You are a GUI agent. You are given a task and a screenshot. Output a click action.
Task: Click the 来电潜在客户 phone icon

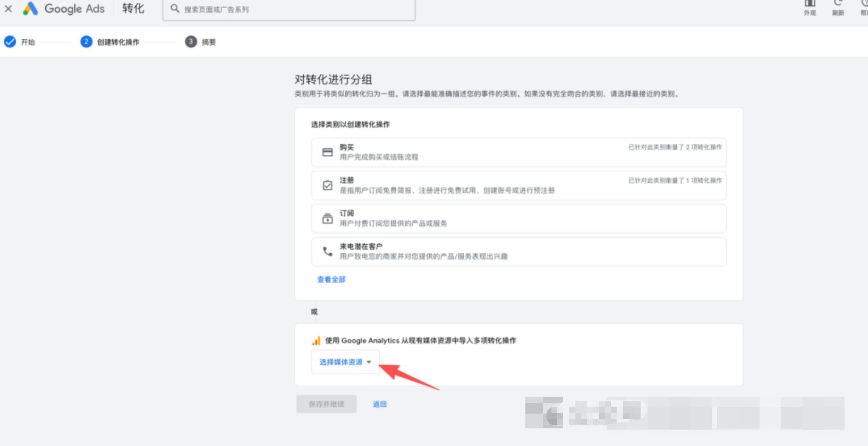click(328, 252)
